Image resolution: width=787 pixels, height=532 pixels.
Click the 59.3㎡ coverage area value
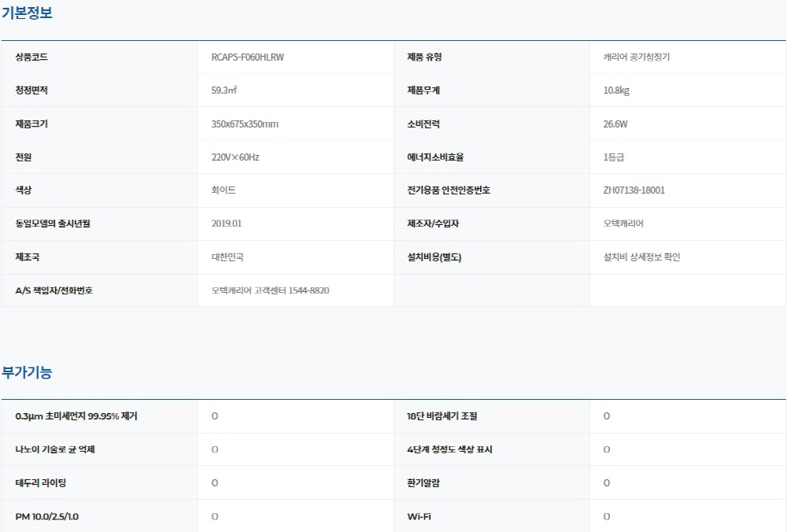tap(224, 91)
